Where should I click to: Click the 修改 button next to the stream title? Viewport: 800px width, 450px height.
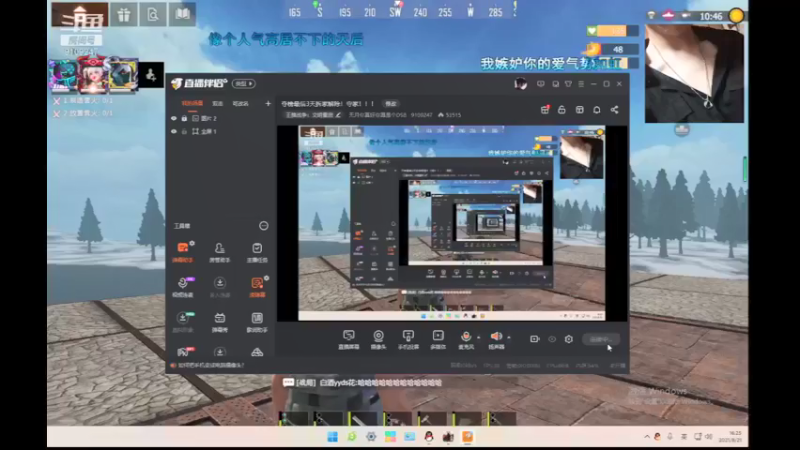(x=391, y=104)
